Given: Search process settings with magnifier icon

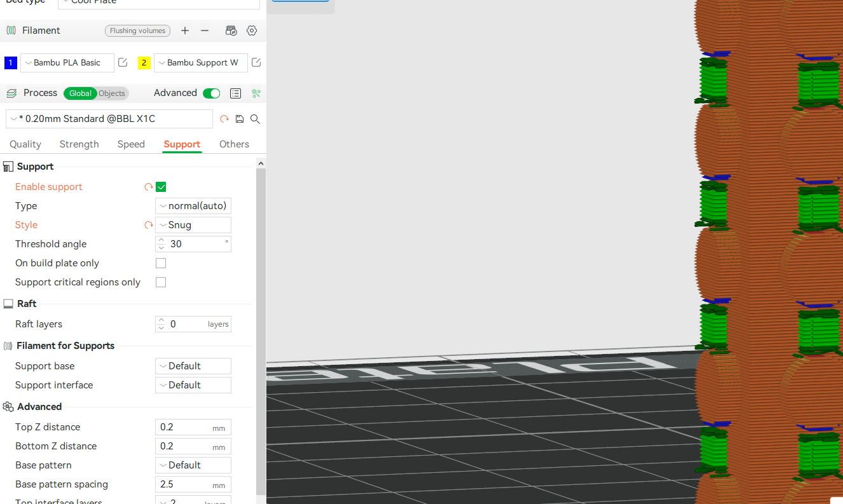Looking at the screenshot, I should 255,119.
